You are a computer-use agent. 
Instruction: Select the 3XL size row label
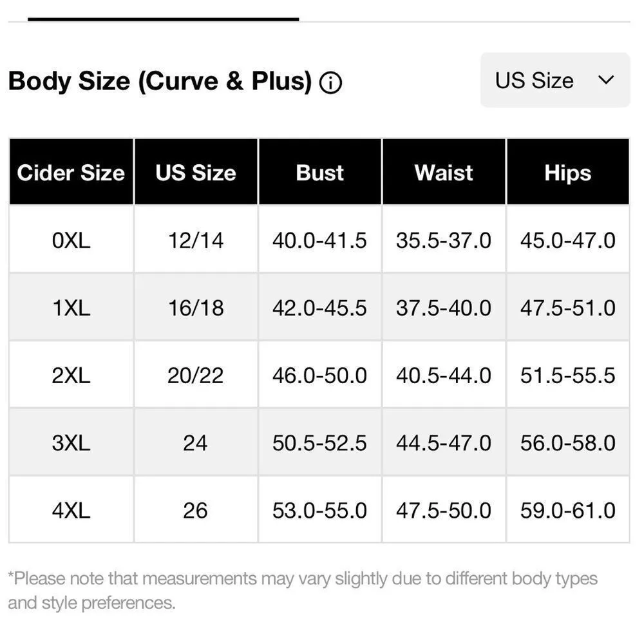pos(71,443)
